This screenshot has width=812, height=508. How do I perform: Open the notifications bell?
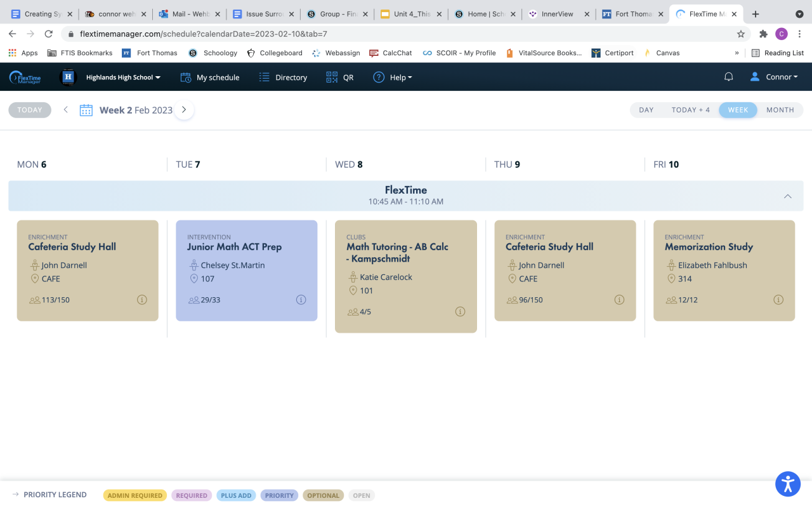click(x=729, y=77)
